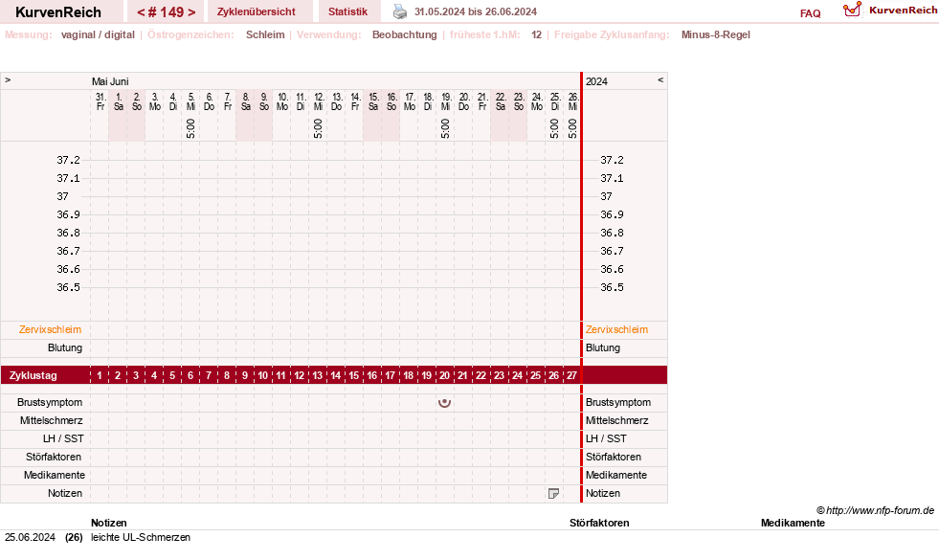Open the Statistik tab

pos(347,11)
